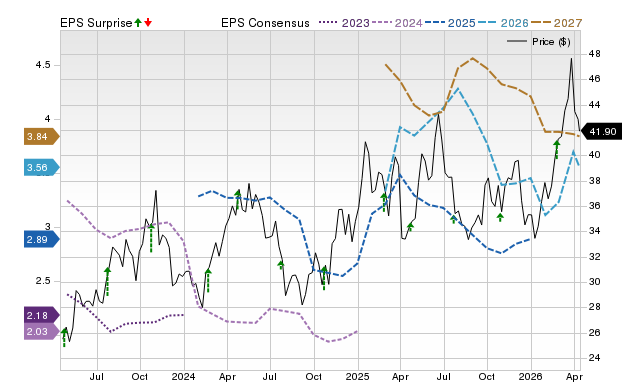
Task: Click the 2.03 lavender EPS value tag
Action: (42, 331)
